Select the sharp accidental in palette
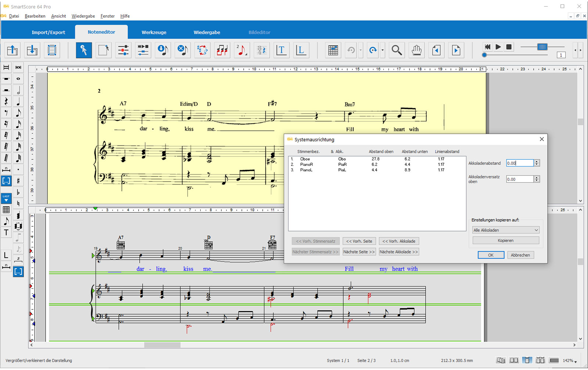The width and height of the screenshot is (588, 370). (18, 181)
